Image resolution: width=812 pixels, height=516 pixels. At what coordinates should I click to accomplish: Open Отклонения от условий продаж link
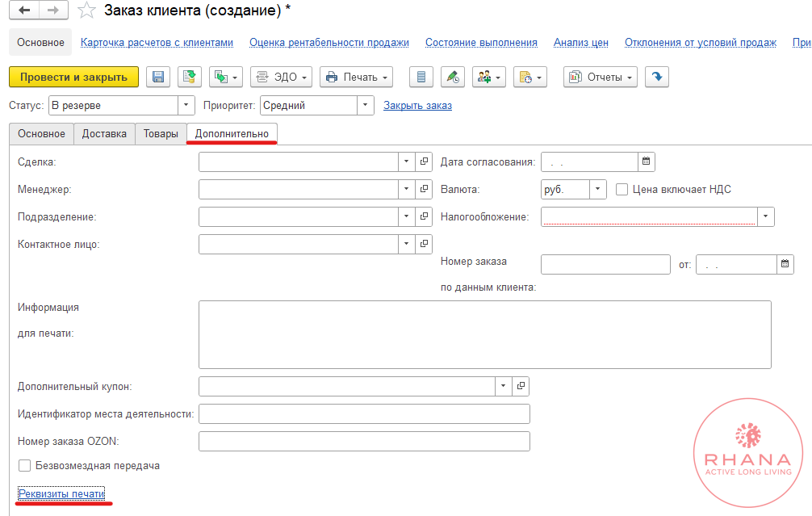pos(700,43)
